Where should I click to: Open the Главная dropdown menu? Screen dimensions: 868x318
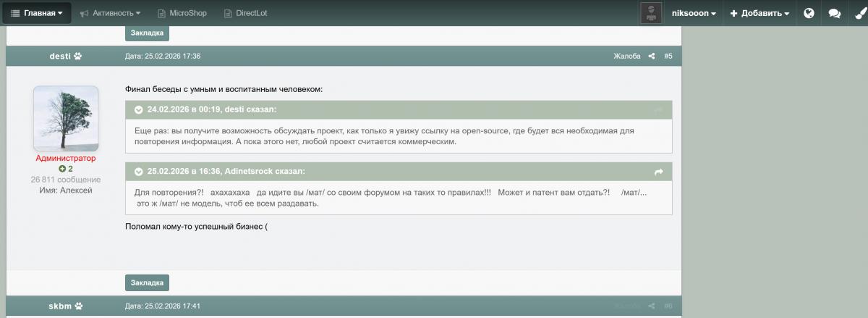36,13
